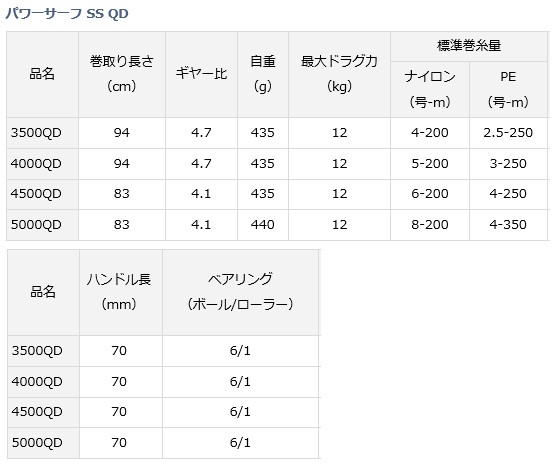Screen dimensions: 554x467
Task: Select the 5000QD row in upper table
Action: (277, 225)
